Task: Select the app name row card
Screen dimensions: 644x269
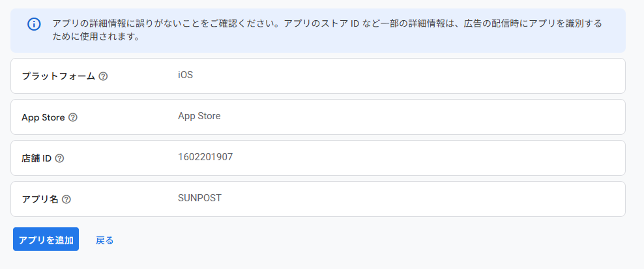Action: 391,199
